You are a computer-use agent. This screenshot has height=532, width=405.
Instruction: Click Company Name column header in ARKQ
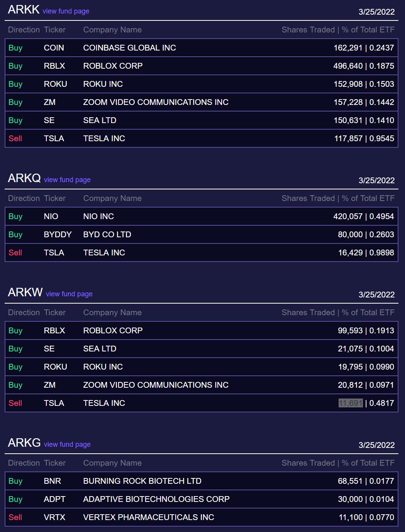(x=112, y=198)
